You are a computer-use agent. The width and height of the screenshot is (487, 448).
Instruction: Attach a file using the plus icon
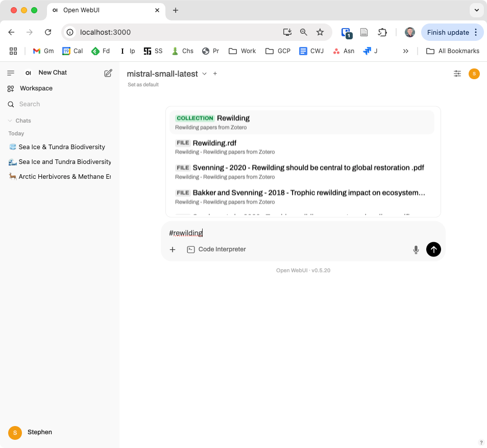pyautogui.click(x=172, y=249)
